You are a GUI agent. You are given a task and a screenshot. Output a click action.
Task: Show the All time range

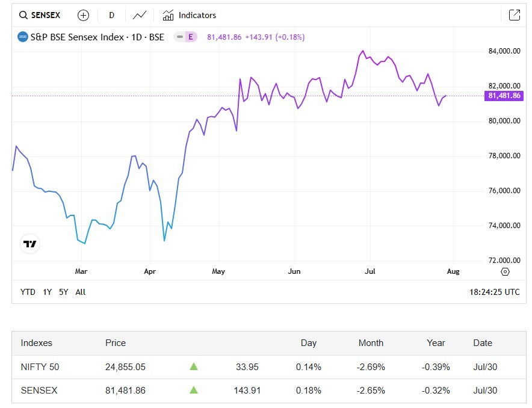click(x=81, y=292)
